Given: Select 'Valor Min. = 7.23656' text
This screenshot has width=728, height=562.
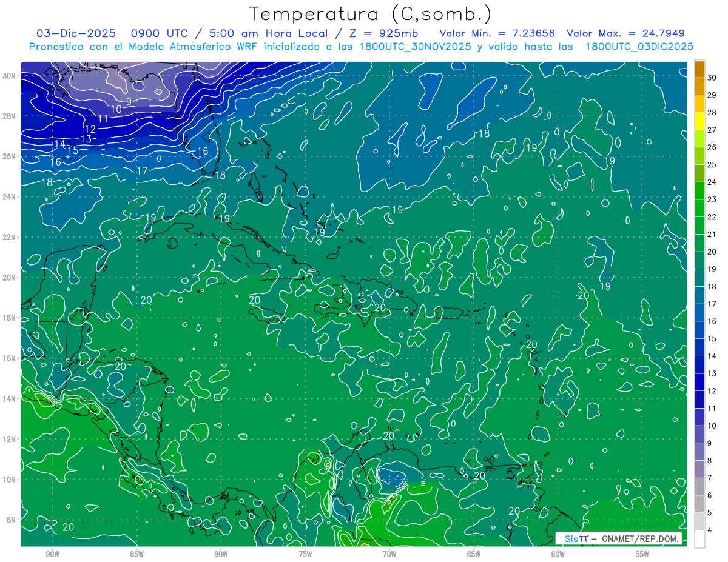Looking at the screenshot, I should coord(497,33).
